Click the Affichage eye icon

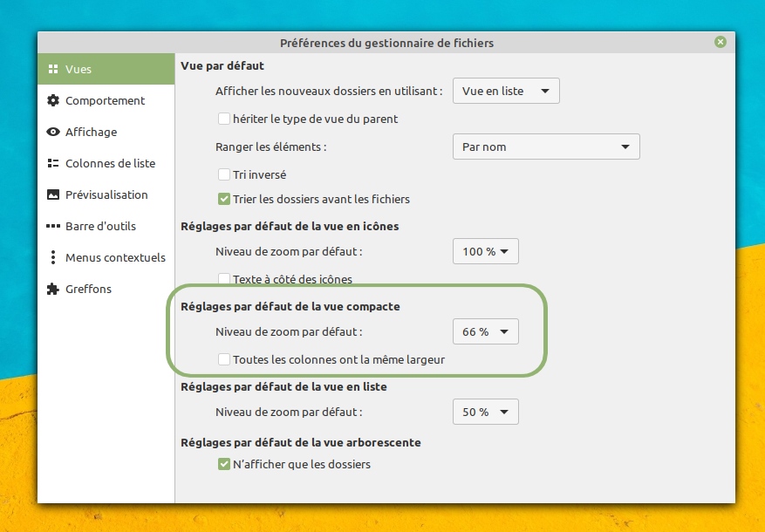tap(53, 133)
